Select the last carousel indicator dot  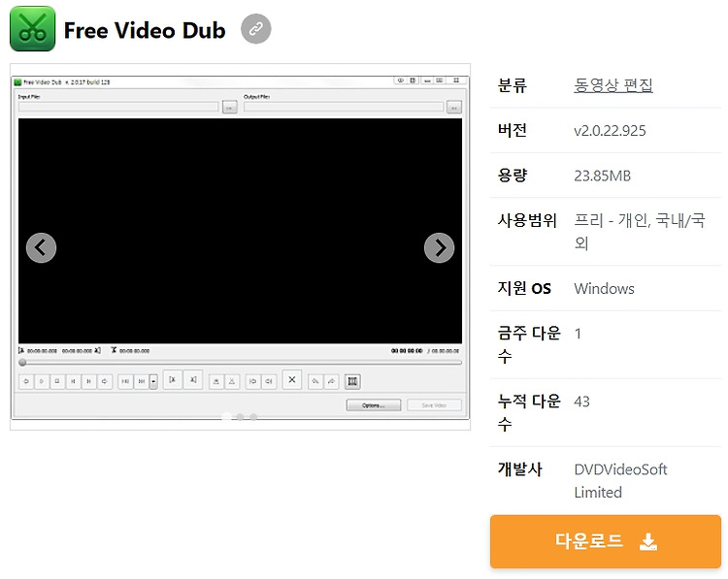(253, 417)
